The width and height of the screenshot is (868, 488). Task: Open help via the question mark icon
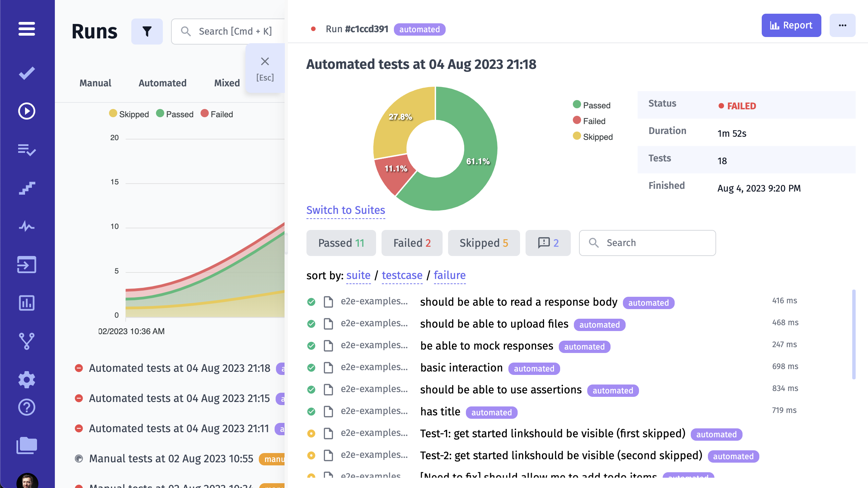(x=27, y=407)
